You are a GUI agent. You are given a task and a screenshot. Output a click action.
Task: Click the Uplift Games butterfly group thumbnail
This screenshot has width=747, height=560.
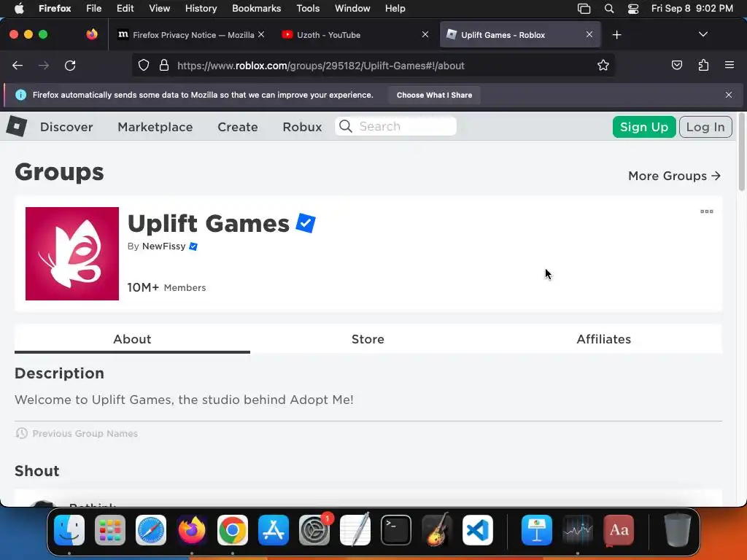pyautogui.click(x=72, y=253)
